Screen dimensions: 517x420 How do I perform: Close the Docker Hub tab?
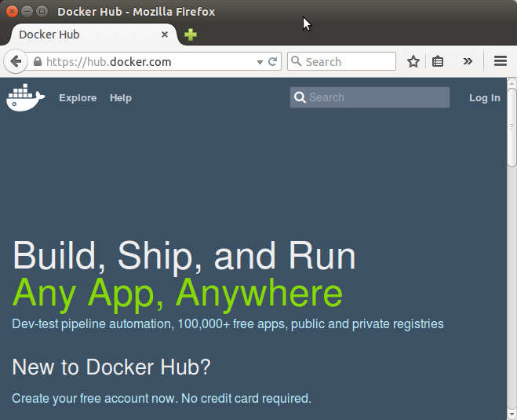165,35
